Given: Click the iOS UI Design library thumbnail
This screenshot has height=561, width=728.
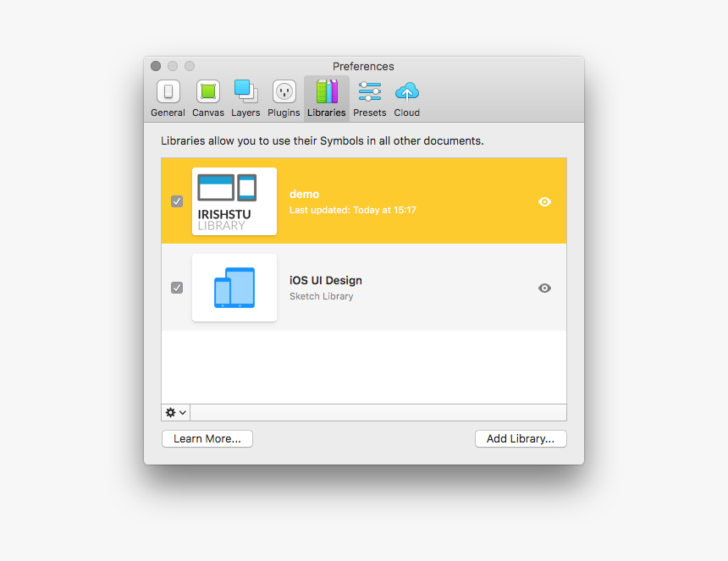Looking at the screenshot, I should (x=234, y=288).
